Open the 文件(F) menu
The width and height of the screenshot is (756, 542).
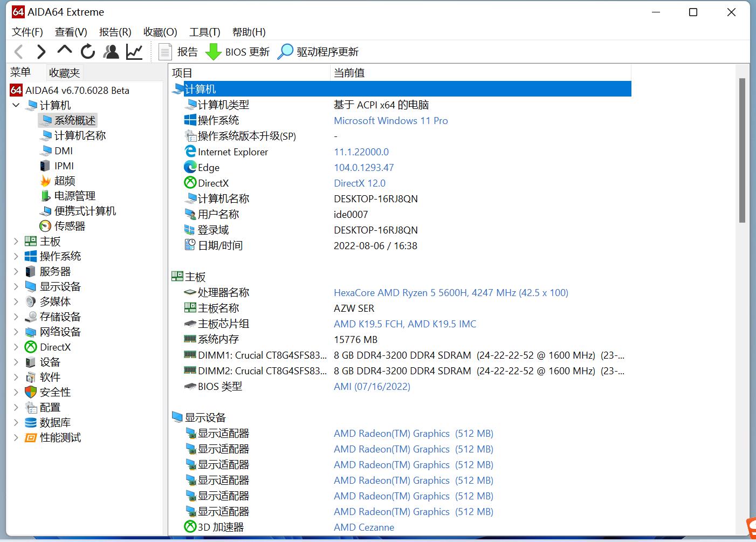[27, 32]
